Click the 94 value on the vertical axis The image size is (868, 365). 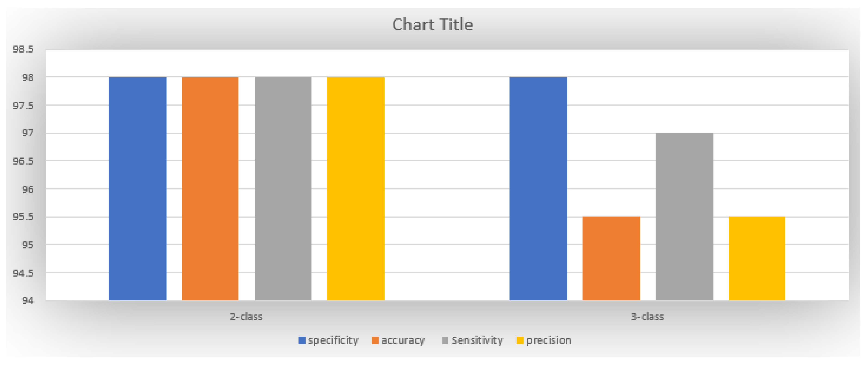(28, 300)
